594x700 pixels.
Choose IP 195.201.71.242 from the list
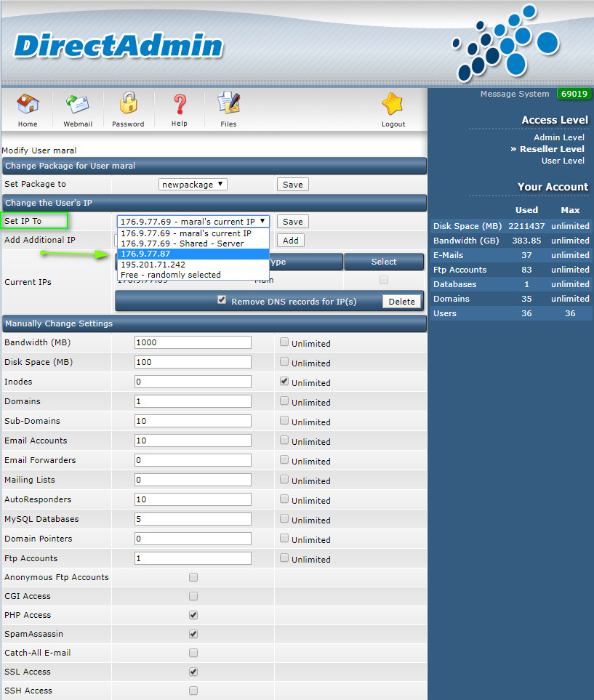pos(193,265)
